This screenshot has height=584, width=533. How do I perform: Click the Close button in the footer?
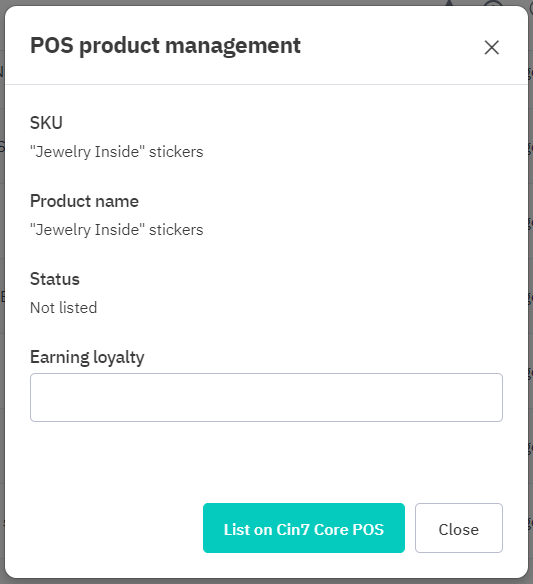point(459,528)
